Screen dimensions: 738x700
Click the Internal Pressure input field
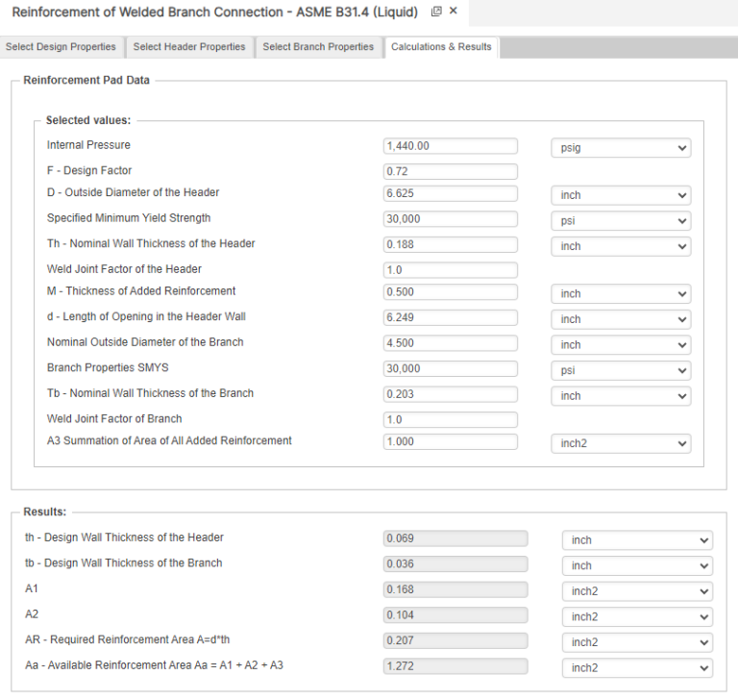point(450,146)
